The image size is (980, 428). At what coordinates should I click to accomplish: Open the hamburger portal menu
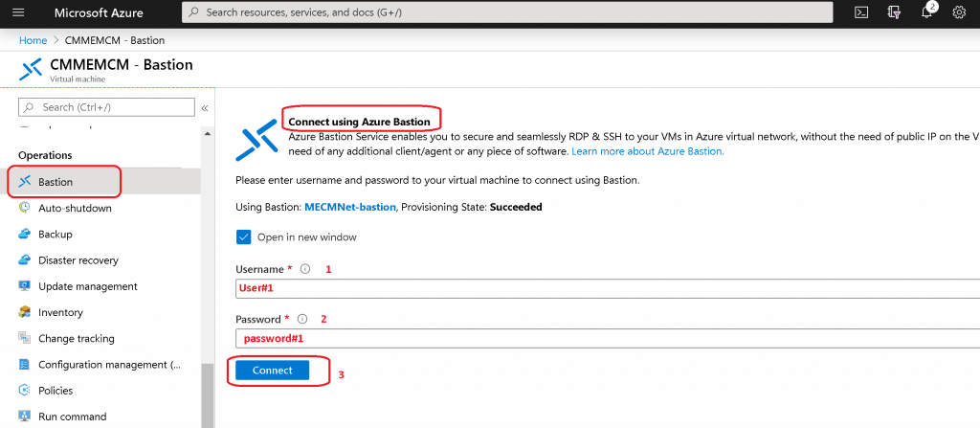(18, 11)
